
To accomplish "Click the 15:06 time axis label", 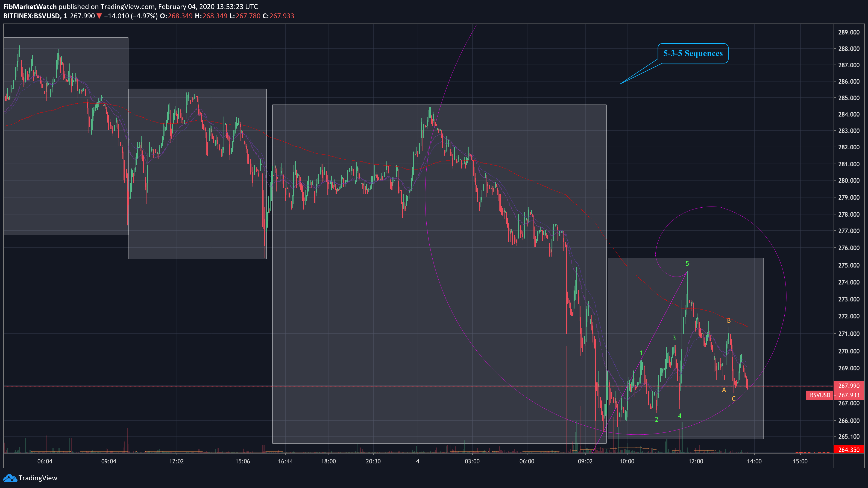I will pos(243,461).
